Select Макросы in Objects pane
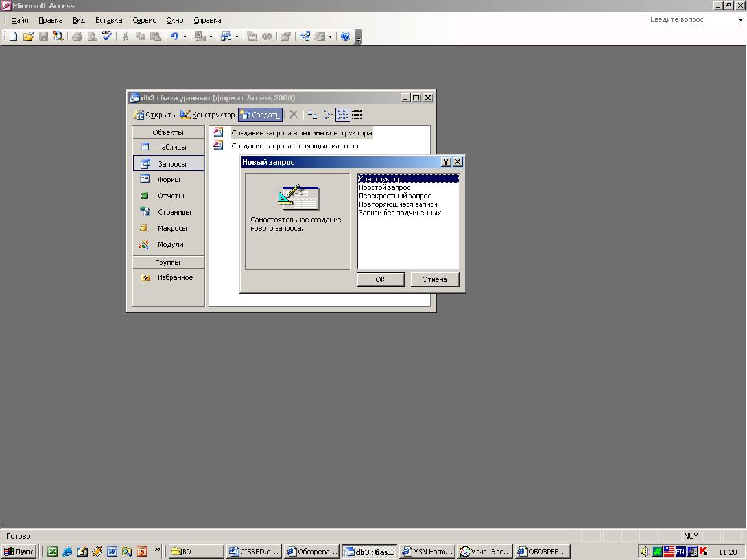The height and width of the screenshot is (560, 747). (168, 228)
